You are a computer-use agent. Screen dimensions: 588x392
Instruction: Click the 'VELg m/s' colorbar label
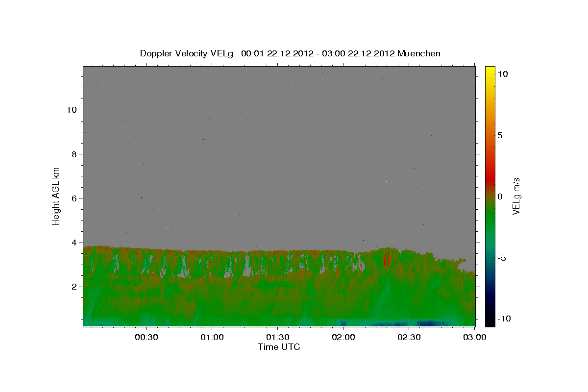pyautogui.click(x=516, y=196)
